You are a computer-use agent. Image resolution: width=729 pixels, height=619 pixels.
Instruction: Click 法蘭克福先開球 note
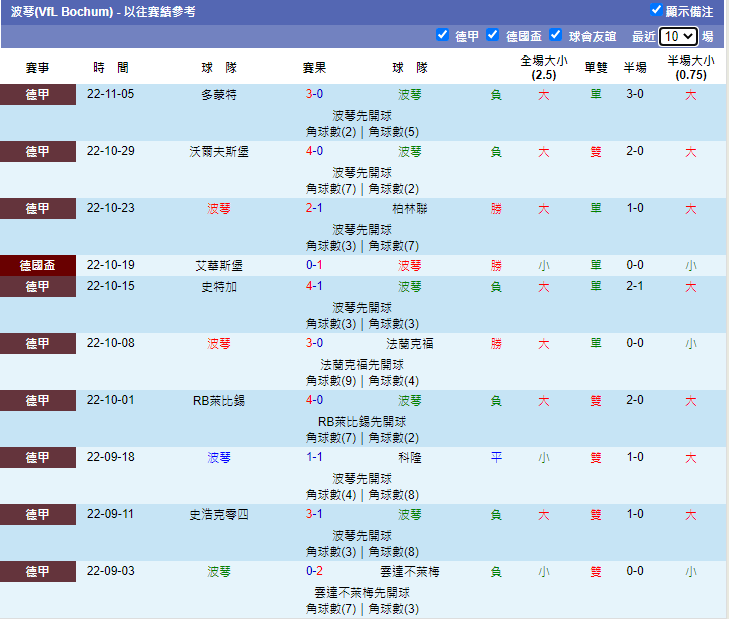click(x=362, y=365)
